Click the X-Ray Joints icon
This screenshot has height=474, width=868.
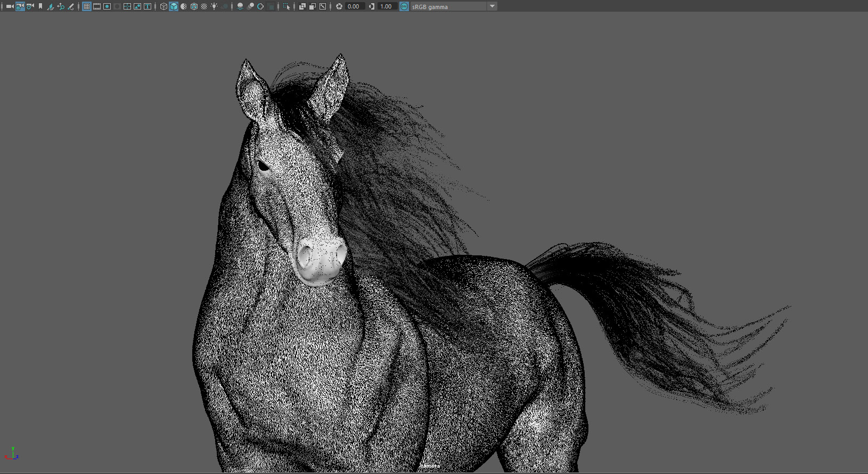click(323, 6)
